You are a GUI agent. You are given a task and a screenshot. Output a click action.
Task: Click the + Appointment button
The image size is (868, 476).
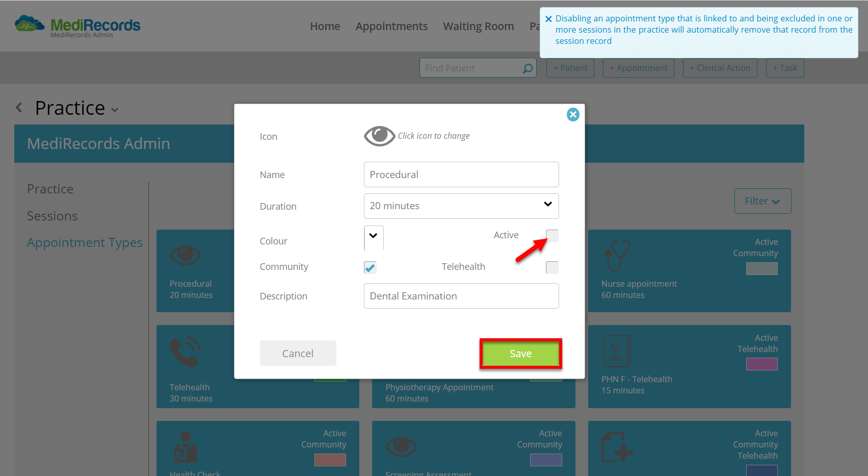point(639,68)
